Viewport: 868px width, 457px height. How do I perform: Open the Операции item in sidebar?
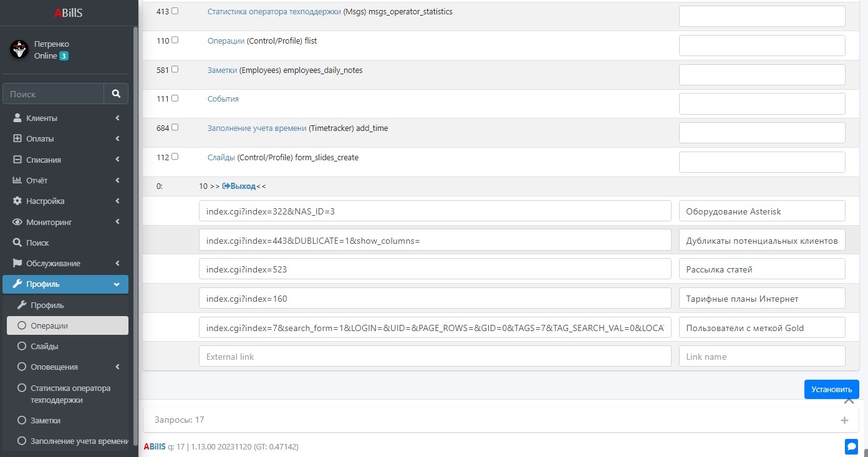[x=49, y=325]
